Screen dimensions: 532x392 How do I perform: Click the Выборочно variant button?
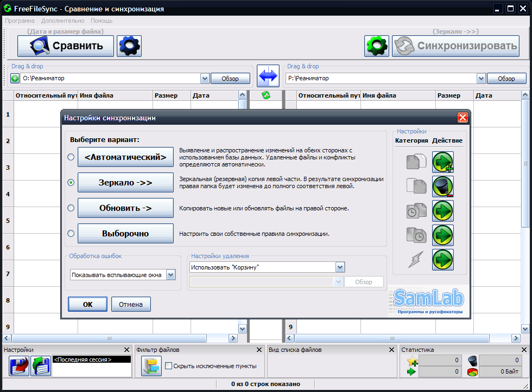click(125, 233)
